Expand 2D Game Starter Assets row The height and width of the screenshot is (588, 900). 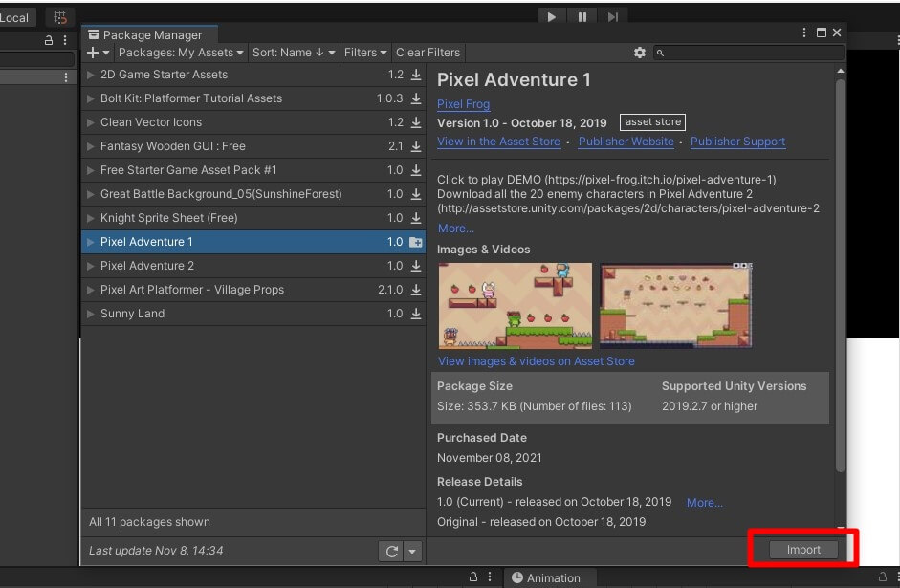[x=90, y=75]
